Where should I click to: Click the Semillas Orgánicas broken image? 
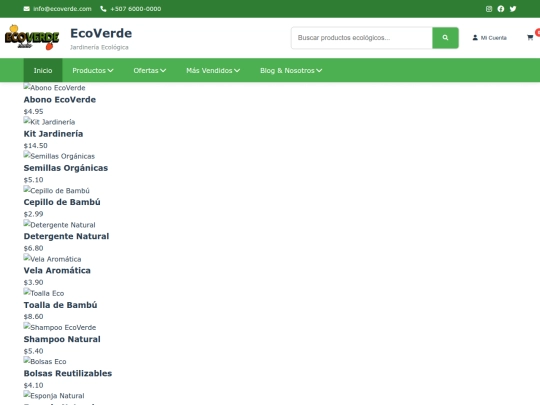pyautogui.click(x=59, y=156)
